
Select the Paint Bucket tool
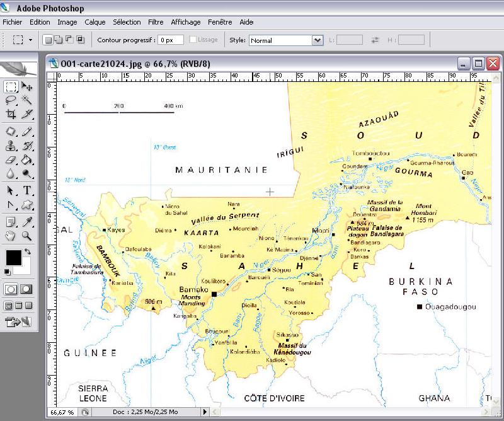pos(27,160)
